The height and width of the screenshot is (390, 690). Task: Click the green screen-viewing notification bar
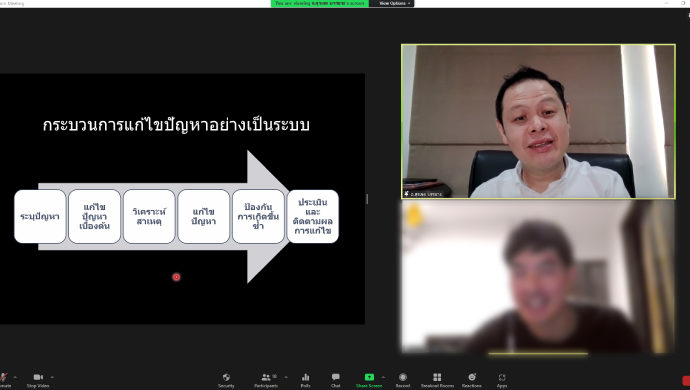[x=320, y=3]
